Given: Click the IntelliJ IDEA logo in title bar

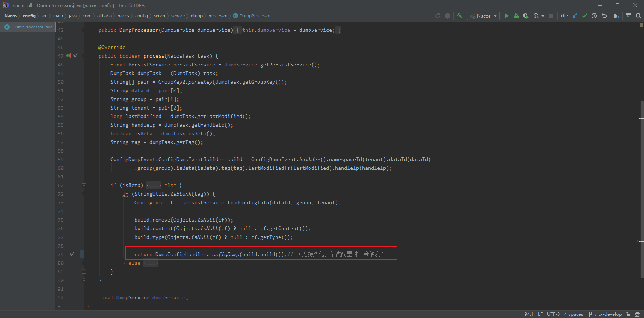Looking at the screenshot, I should click(6, 5).
